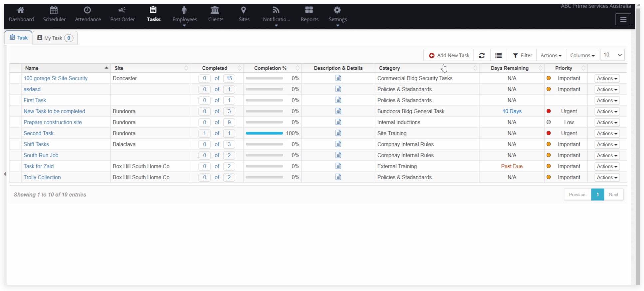Viewport: 644px width, 291px height.
Task: Open the Tasks menu item
Action: tap(153, 15)
